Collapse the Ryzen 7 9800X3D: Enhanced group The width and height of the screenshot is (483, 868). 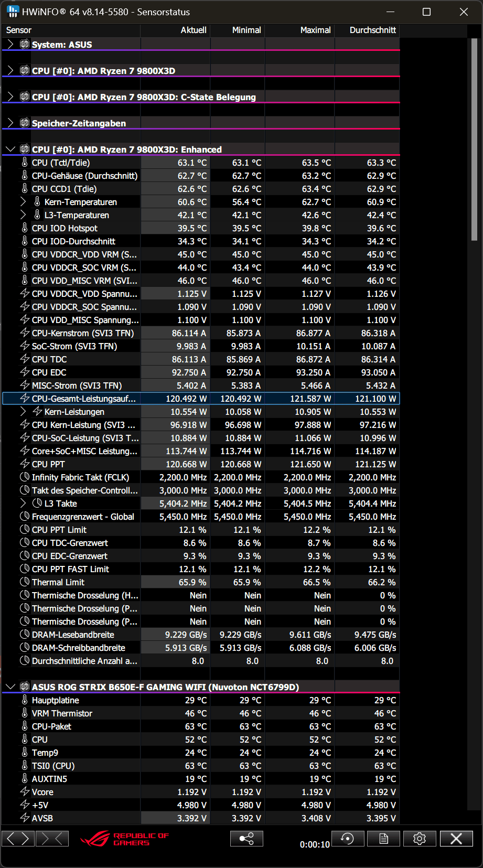pos(10,149)
